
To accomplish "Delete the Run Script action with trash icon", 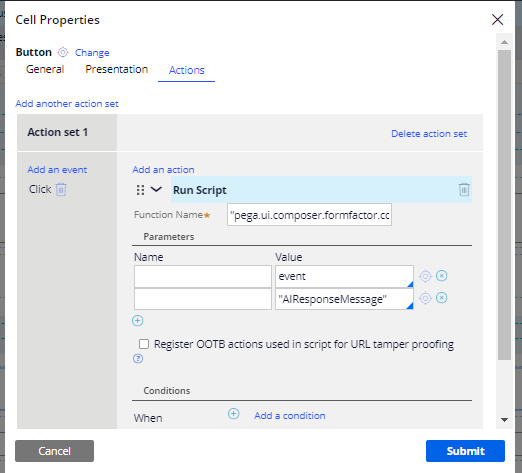I will click(464, 189).
